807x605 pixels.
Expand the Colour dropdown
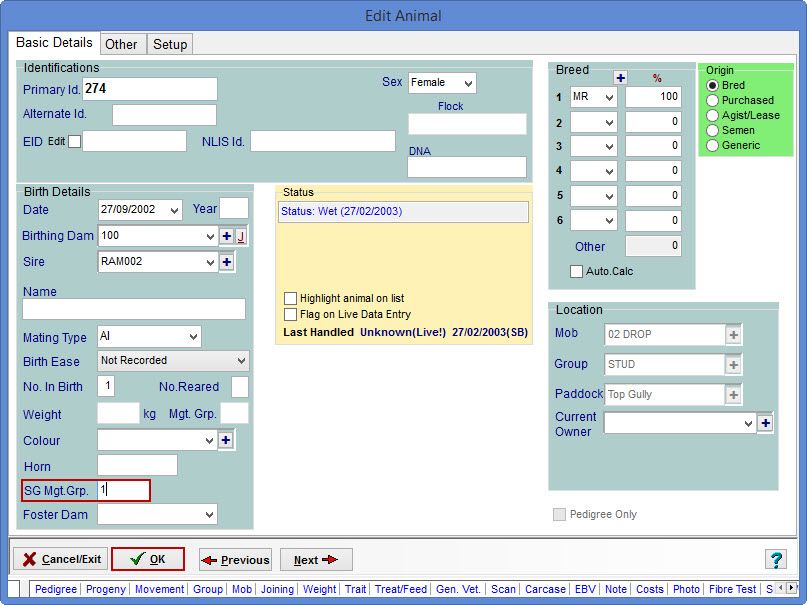pyautogui.click(x=209, y=441)
